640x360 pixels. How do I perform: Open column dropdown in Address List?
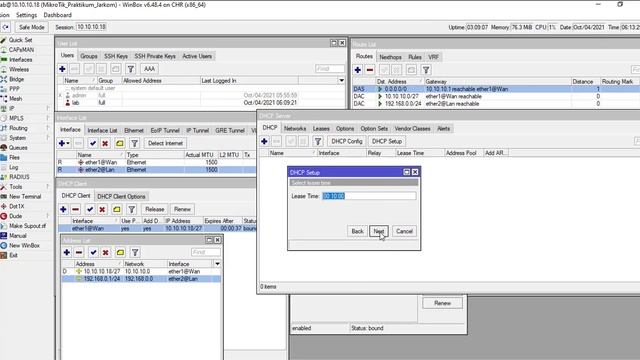tap(218, 264)
